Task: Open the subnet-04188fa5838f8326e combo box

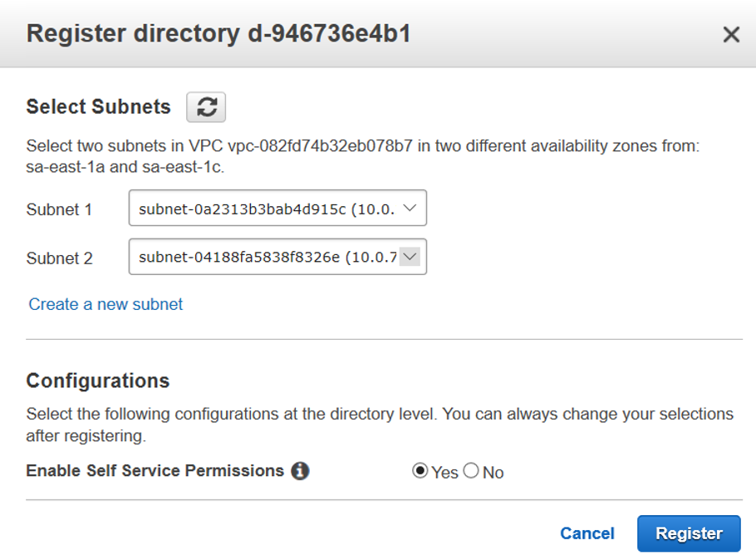Action: point(266,258)
